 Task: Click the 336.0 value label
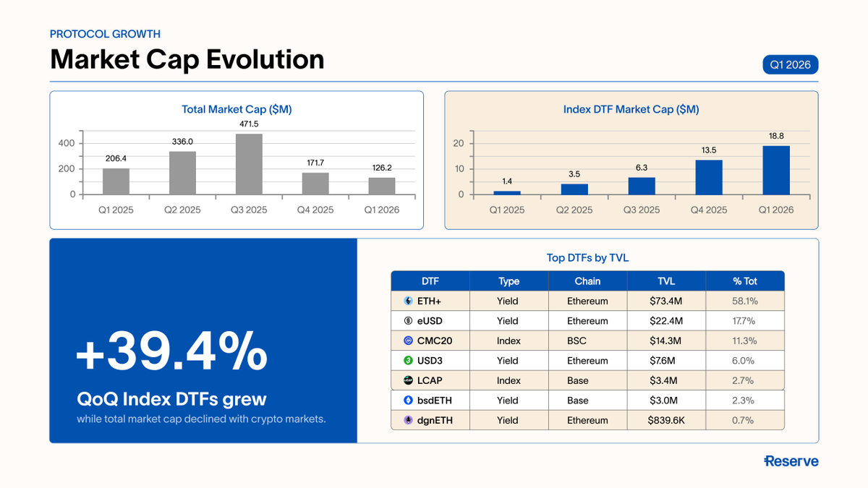182,142
